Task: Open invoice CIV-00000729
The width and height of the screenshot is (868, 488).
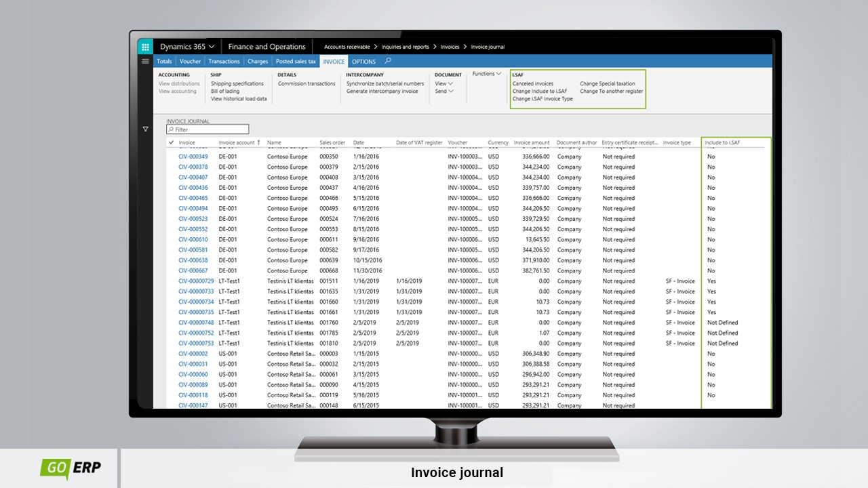Action: [x=196, y=281]
